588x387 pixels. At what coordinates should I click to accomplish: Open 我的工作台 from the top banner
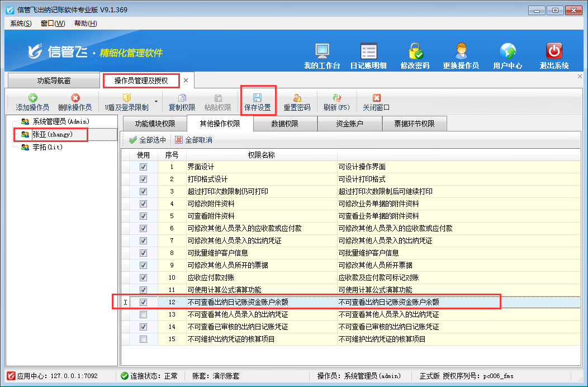click(x=322, y=53)
